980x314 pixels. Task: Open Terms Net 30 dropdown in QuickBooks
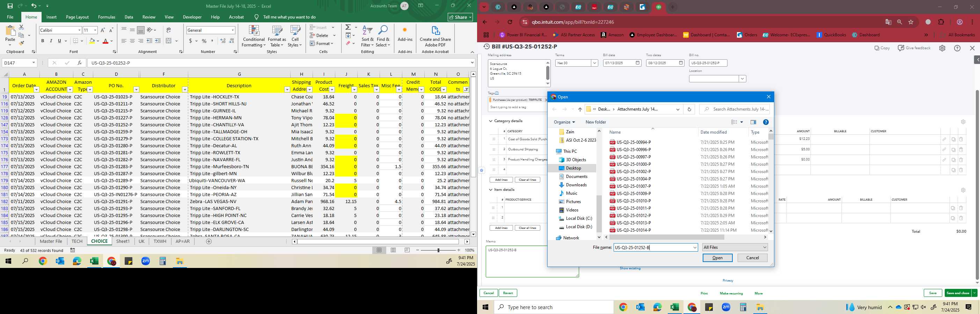point(594,63)
